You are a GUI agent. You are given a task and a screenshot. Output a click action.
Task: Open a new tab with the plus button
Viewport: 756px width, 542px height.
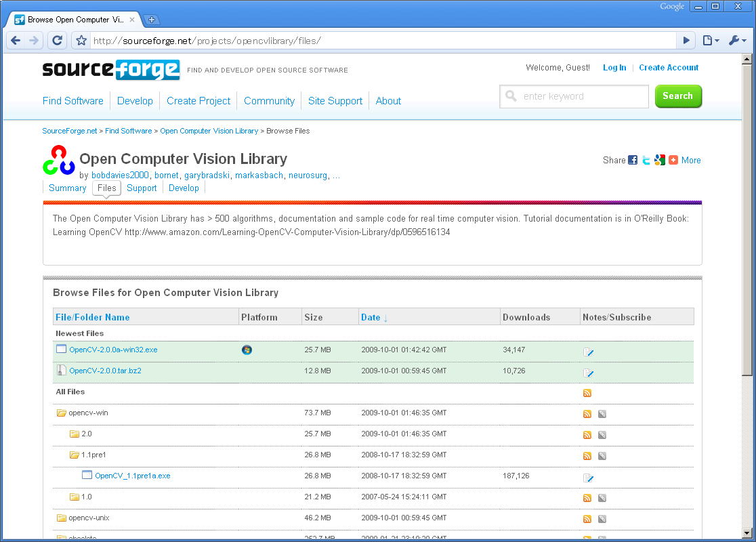point(151,20)
